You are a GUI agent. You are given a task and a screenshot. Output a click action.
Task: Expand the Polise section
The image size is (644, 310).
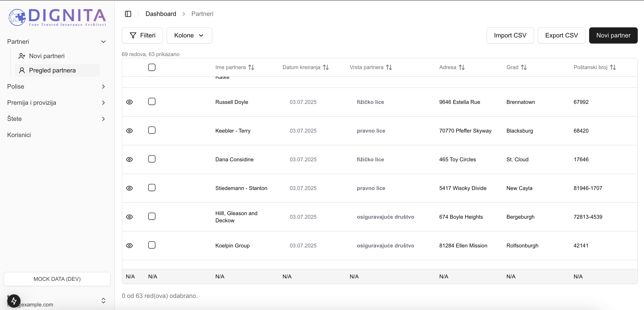[x=103, y=86]
